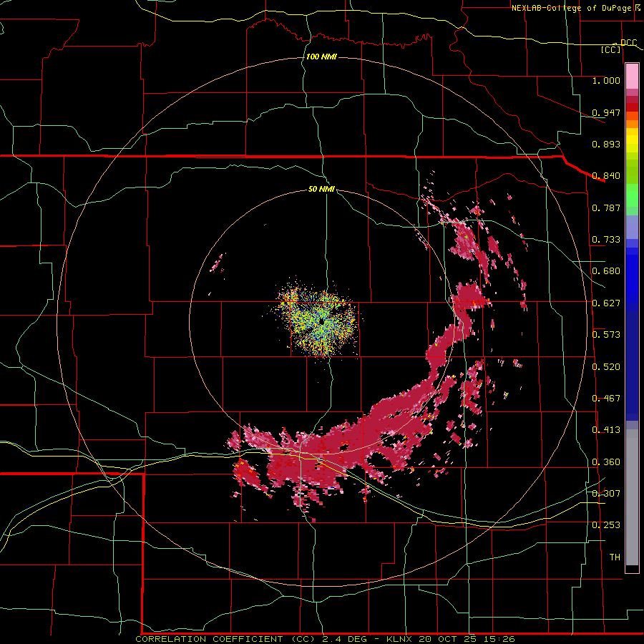
Task: Click the DCC label above legend
Action: (x=628, y=42)
